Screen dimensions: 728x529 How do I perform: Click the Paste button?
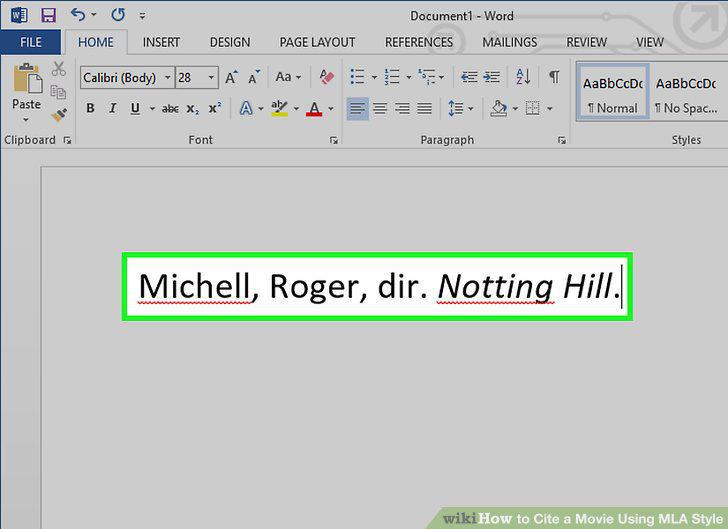[26, 91]
